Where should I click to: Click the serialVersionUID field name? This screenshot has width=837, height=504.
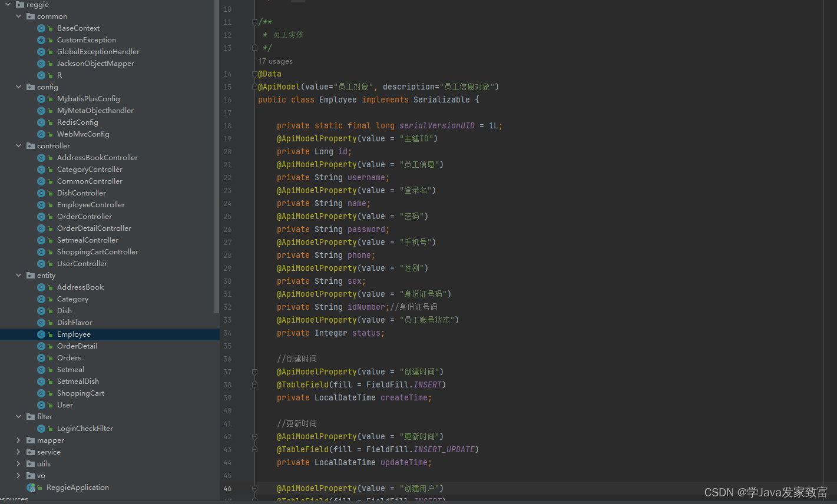tap(437, 126)
